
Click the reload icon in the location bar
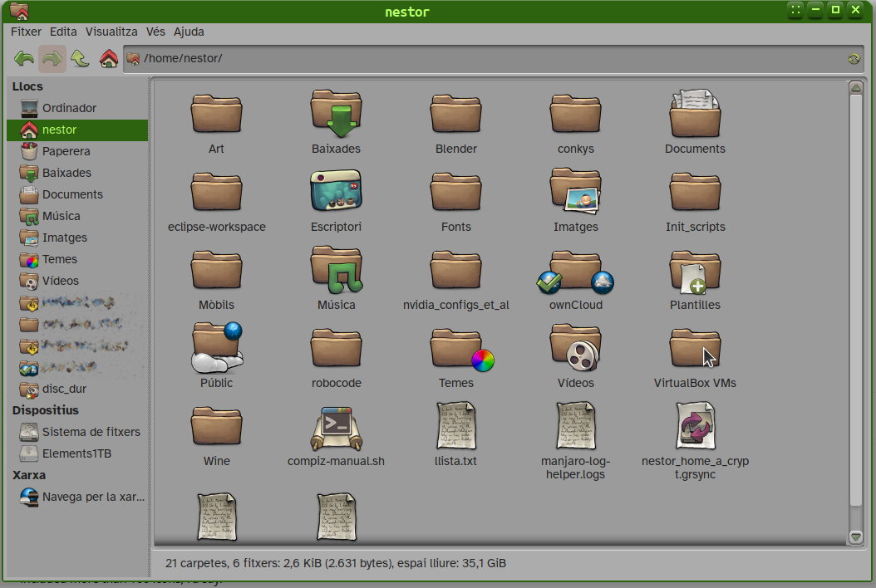(x=853, y=59)
